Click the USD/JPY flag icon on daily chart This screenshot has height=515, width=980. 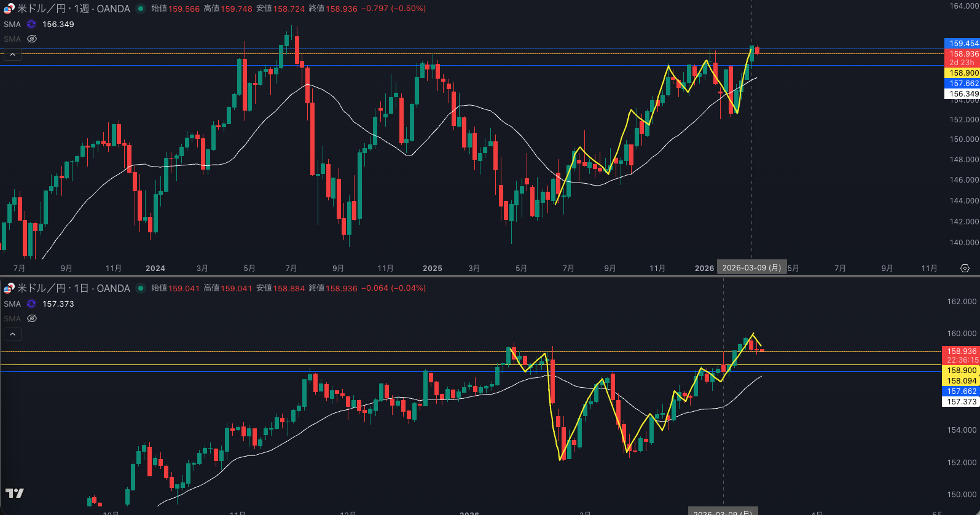click(x=9, y=288)
